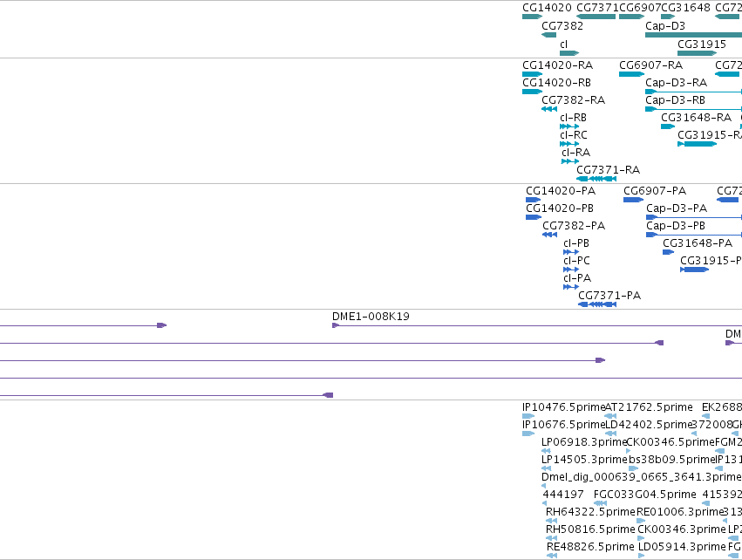Viewport: 742px width, 560px height.
Task: Click protein Cap-D3-PB
Action: pyautogui.click(x=676, y=226)
